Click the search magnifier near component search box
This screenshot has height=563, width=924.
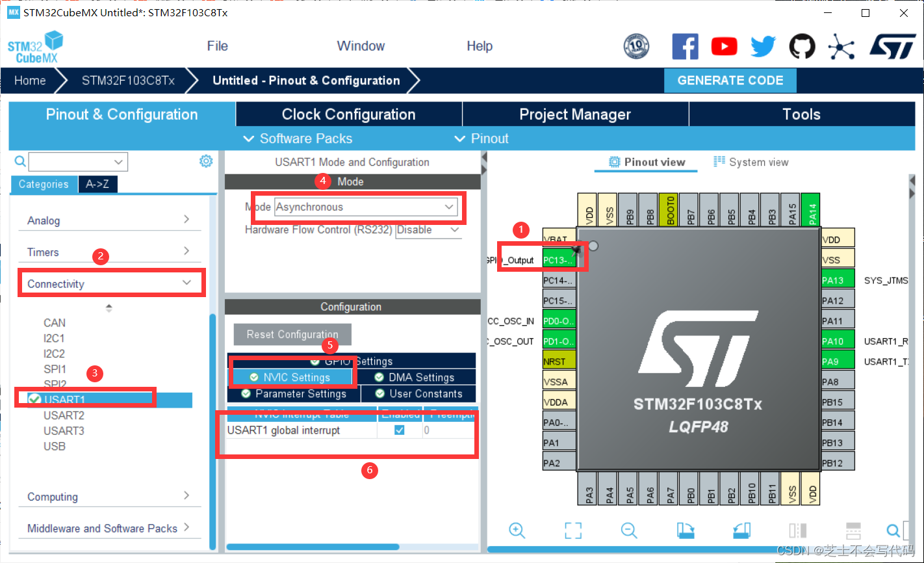[19, 161]
